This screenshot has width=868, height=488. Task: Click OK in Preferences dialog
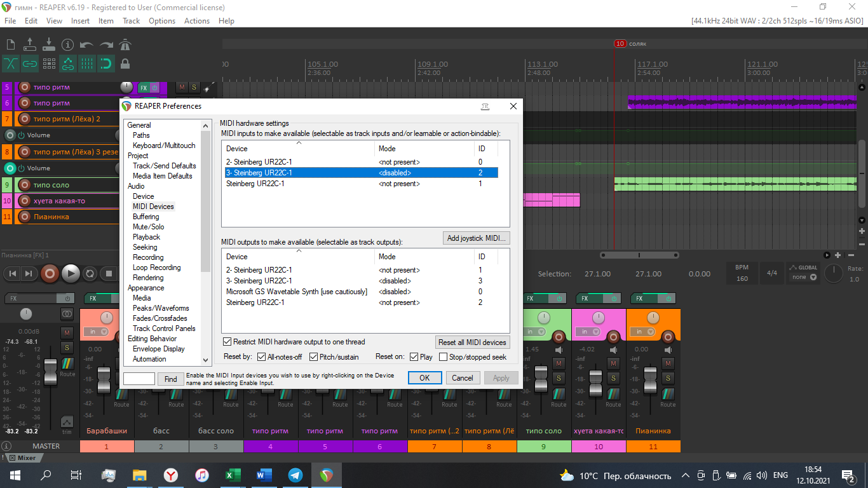point(424,377)
